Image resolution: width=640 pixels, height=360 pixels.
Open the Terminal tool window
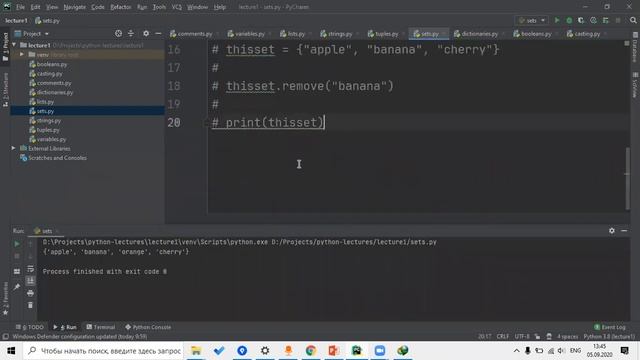coord(101,327)
